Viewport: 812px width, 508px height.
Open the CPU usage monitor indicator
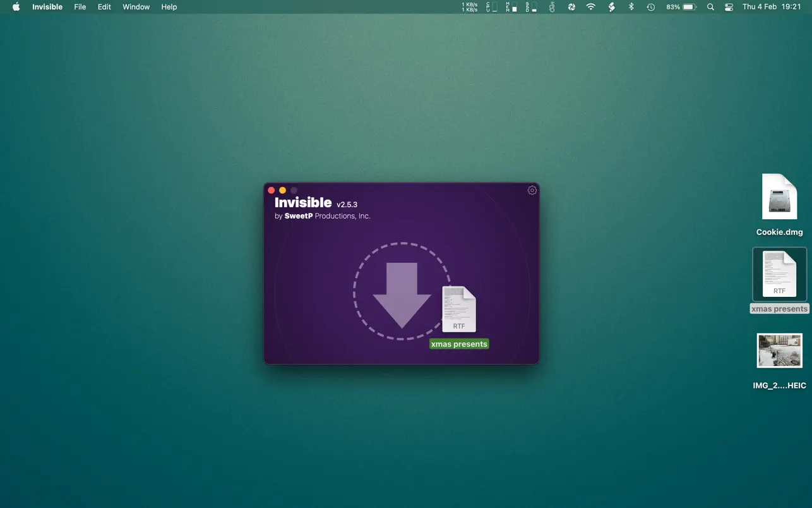[491, 7]
